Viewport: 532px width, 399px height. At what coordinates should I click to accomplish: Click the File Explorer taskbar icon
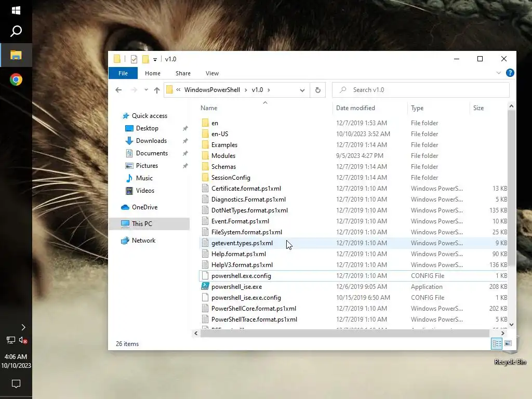pyautogui.click(x=16, y=55)
